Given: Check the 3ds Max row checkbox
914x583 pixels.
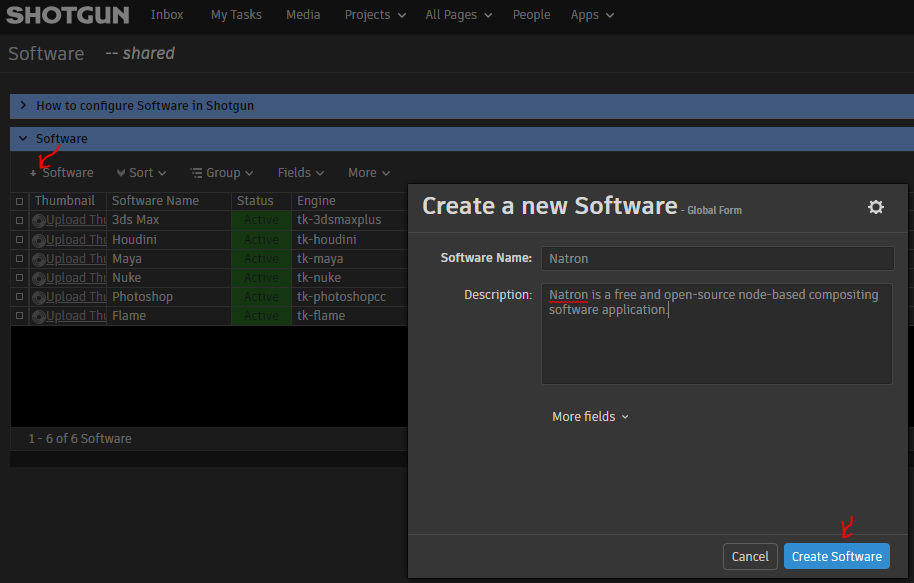Looking at the screenshot, I should tap(19, 220).
